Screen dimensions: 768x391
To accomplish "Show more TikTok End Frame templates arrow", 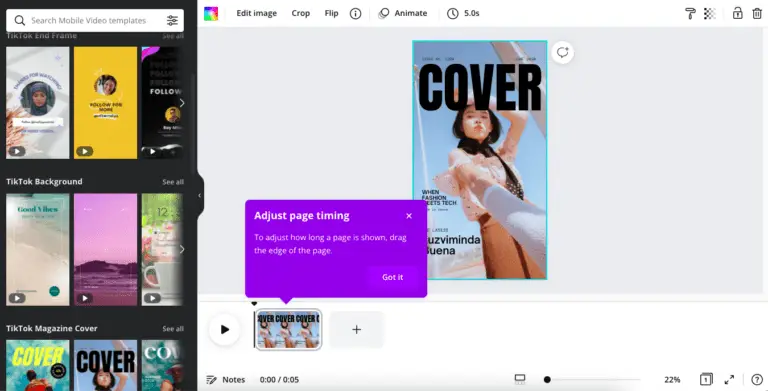I will click(x=182, y=103).
